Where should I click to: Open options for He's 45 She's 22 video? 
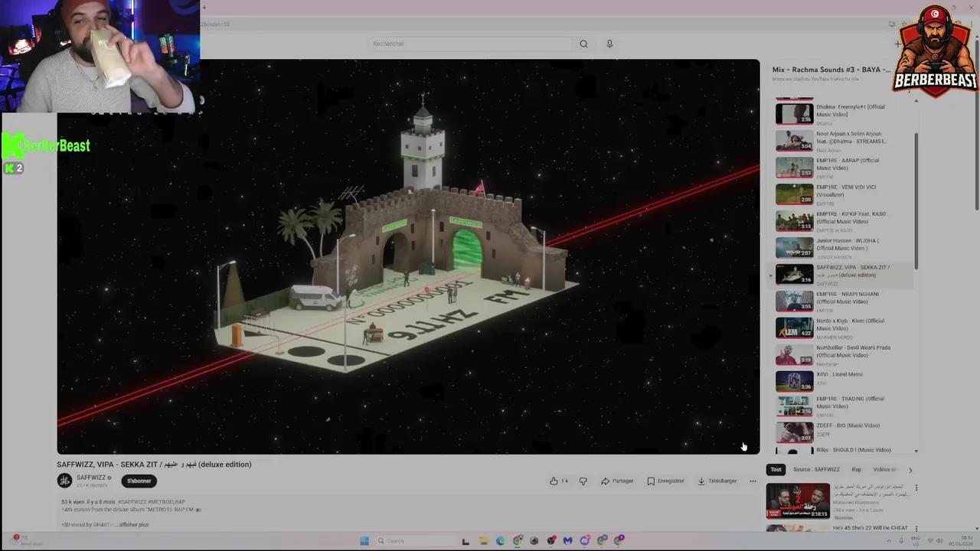pos(916,529)
